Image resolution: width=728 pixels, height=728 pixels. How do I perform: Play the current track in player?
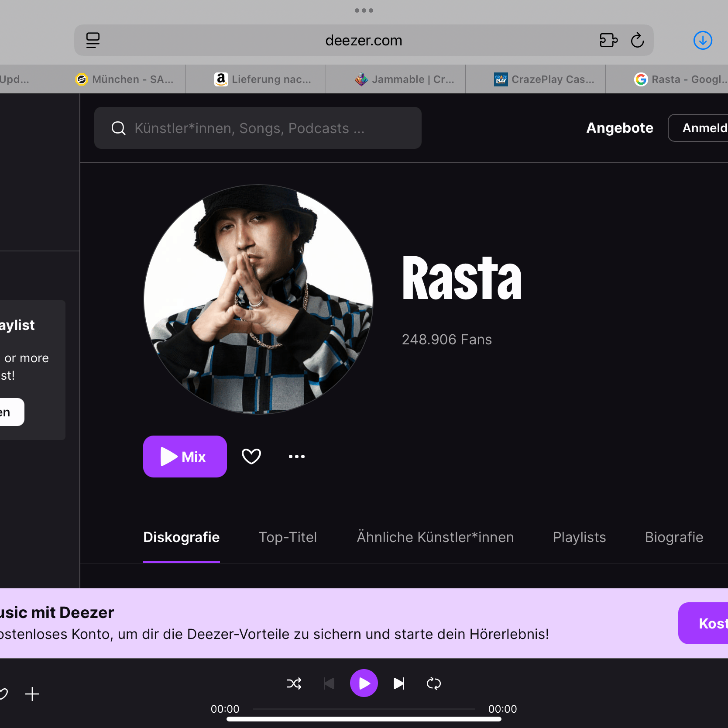point(364,683)
